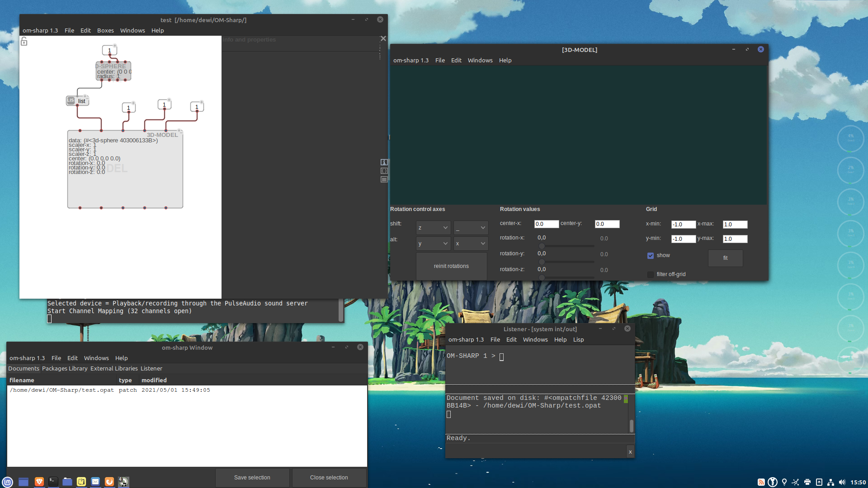Click the y-max grid input field

tap(735, 239)
